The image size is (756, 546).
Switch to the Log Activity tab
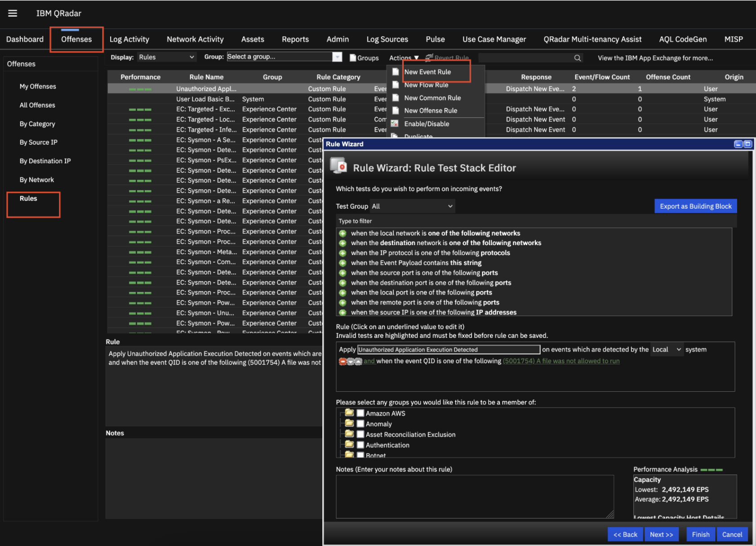pyautogui.click(x=129, y=39)
